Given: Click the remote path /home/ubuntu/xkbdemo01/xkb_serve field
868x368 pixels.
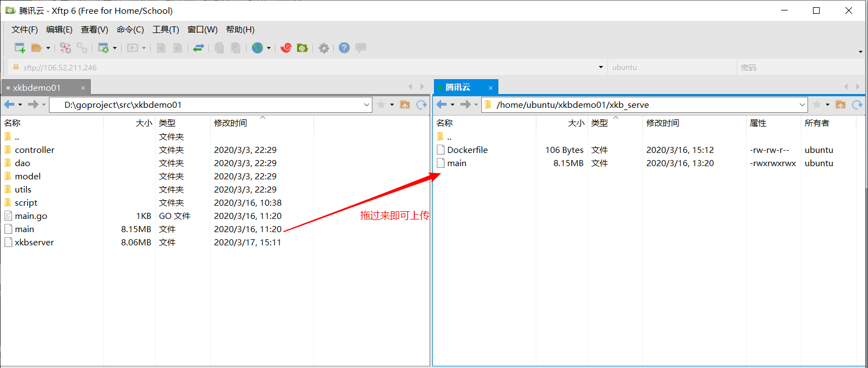Looking at the screenshot, I should (645, 105).
